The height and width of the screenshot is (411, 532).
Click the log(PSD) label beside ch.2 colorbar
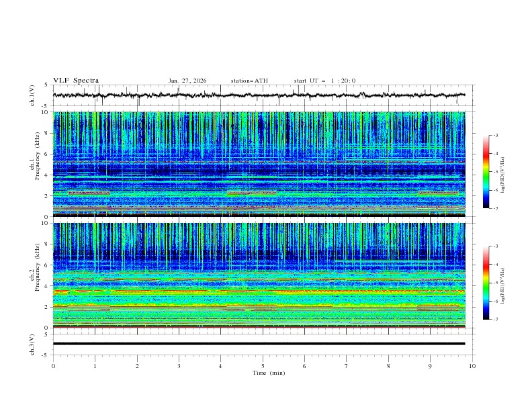click(503, 286)
